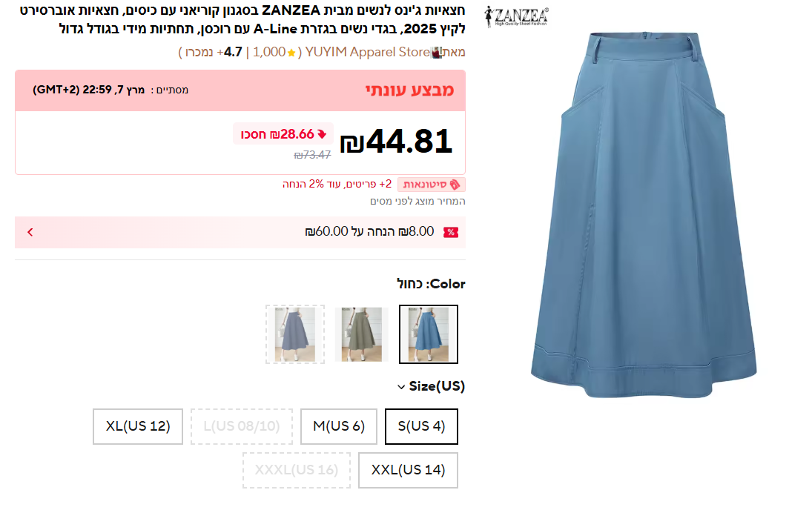The image size is (812, 510).
Task: Select size M(US 6)
Action: 339,426
